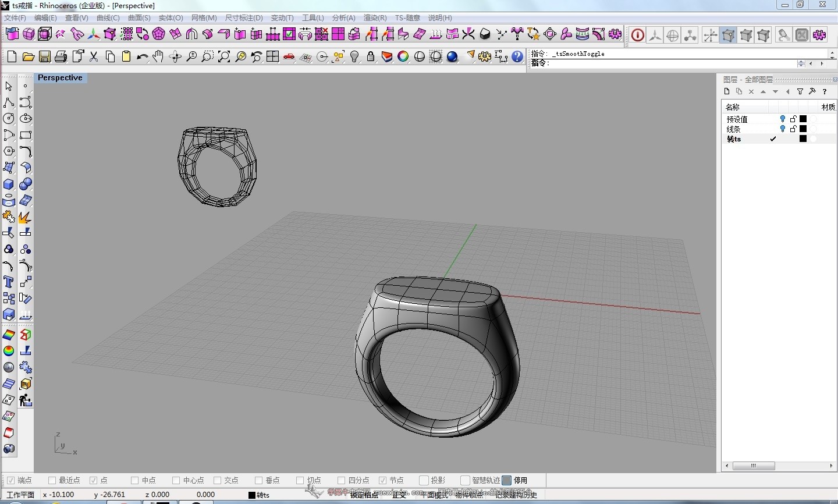Click the four viewports layout icon
The width and height of the screenshot is (838, 504).
(x=272, y=56)
